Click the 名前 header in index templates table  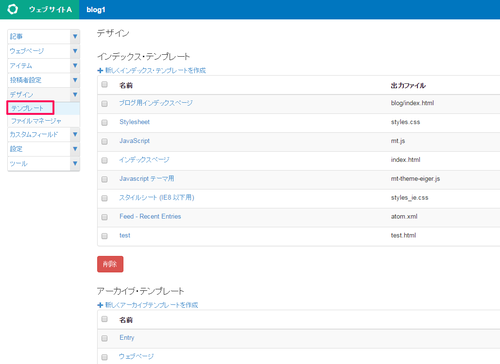pyautogui.click(x=126, y=86)
